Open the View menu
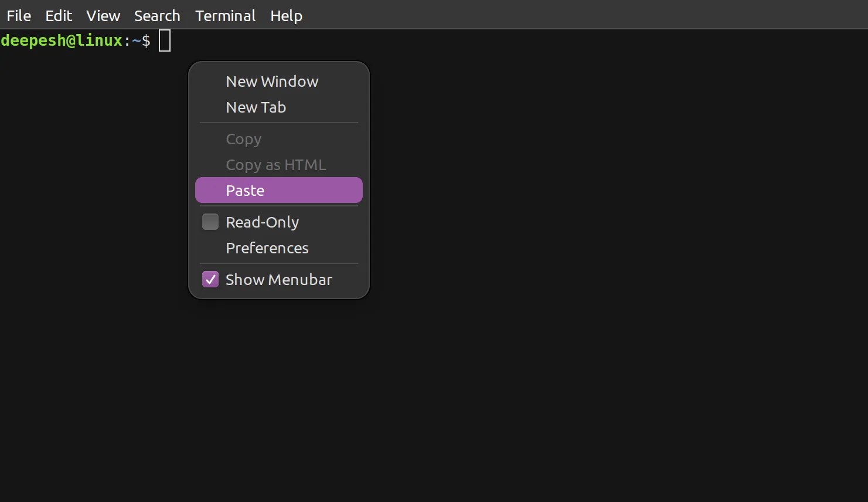Image resolution: width=868 pixels, height=502 pixels. pyautogui.click(x=103, y=15)
